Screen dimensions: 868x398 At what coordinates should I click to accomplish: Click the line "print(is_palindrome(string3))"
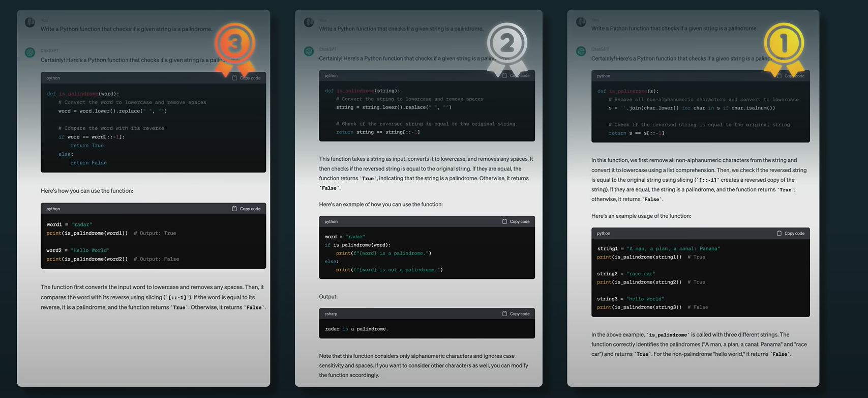[x=639, y=307]
